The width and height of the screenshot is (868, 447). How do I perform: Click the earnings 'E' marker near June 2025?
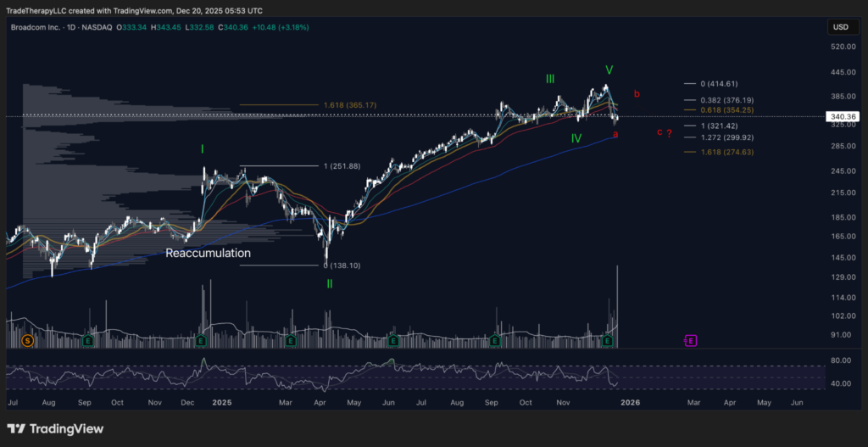(393, 340)
